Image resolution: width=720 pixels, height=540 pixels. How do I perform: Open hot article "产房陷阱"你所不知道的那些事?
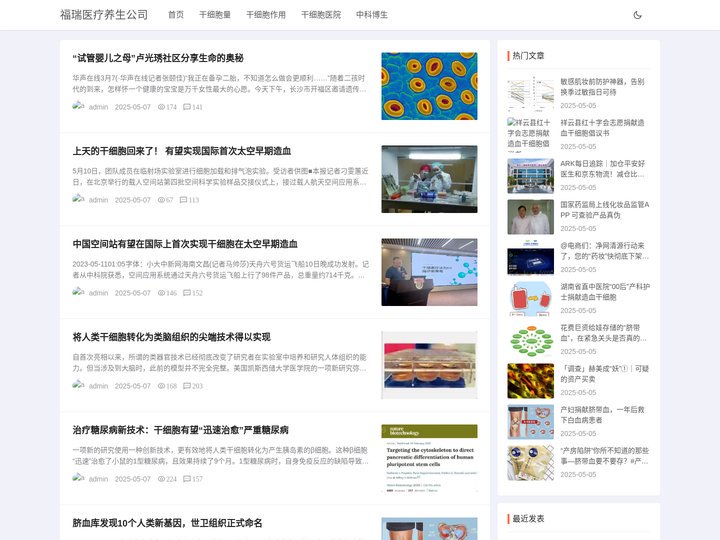click(604, 456)
